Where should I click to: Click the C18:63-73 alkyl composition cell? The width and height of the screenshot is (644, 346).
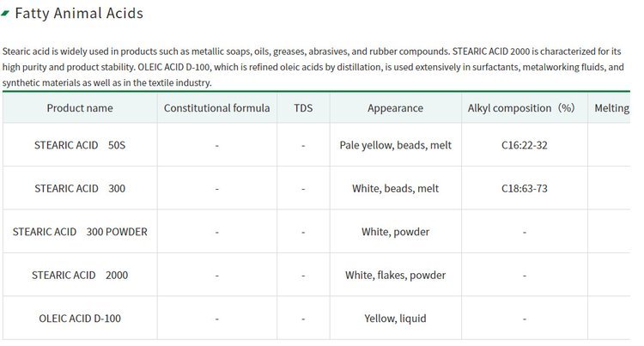(x=525, y=188)
